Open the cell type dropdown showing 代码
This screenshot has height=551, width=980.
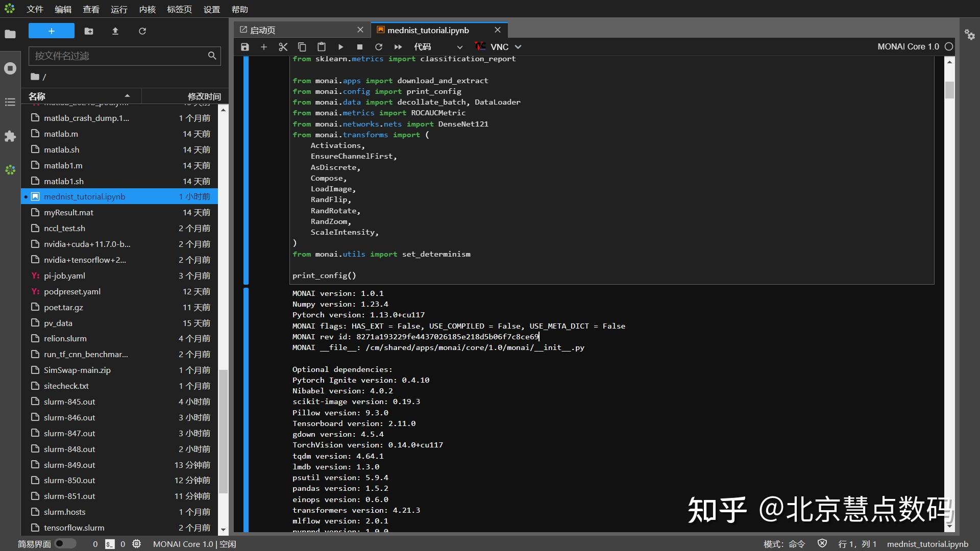(x=439, y=46)
